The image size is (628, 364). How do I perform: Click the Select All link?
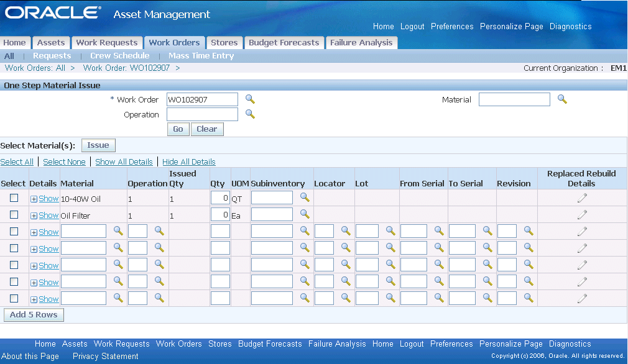coord(17,162)
